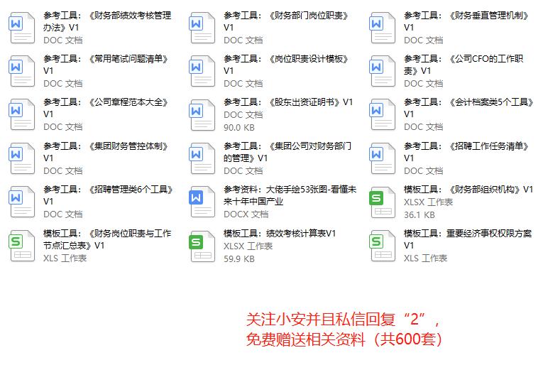Click file name 模板工具：绩效考核计算表V1
Image resolution: width=543 pixels, height=392 pixels.
[x=280, y=234]
